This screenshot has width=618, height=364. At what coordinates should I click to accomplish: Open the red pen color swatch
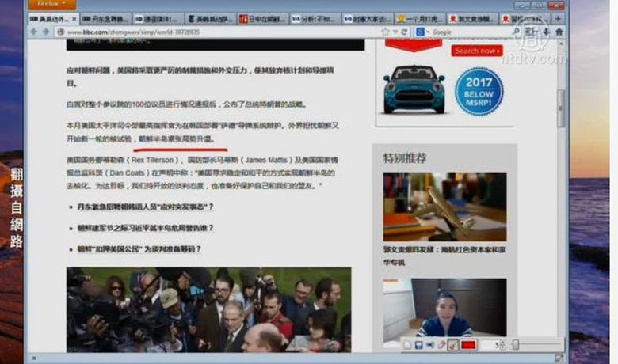point(468,345)
